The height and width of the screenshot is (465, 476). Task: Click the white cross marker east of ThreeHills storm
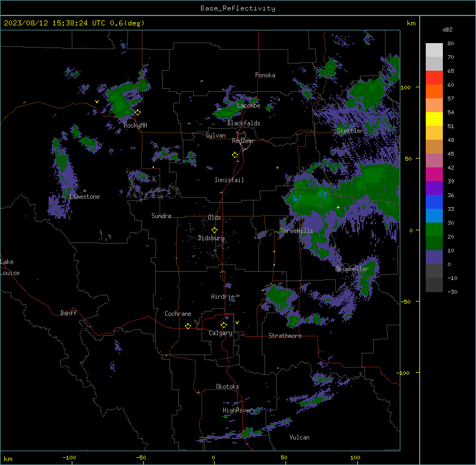338,207
